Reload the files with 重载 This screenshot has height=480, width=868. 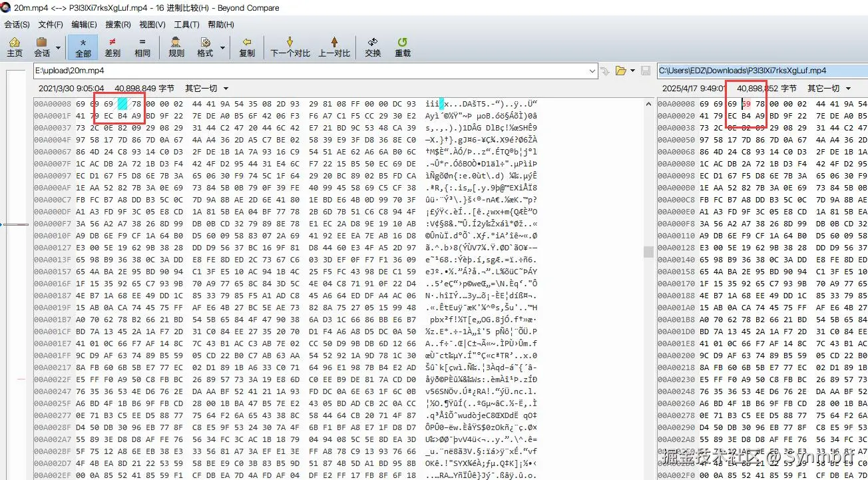pos(403,47)
